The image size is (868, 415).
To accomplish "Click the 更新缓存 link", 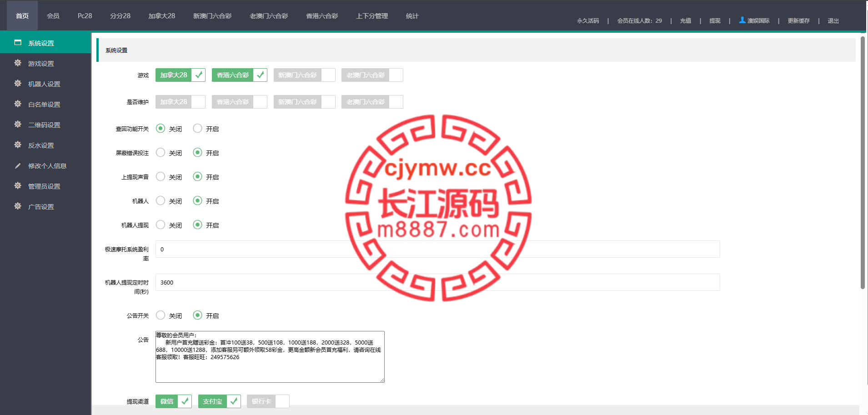I will tap(799, 21).
